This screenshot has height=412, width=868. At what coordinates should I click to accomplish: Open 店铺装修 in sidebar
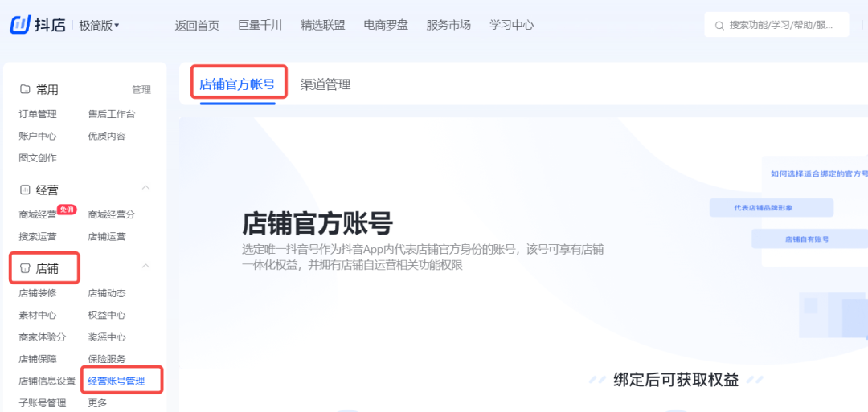pos(38,293)
